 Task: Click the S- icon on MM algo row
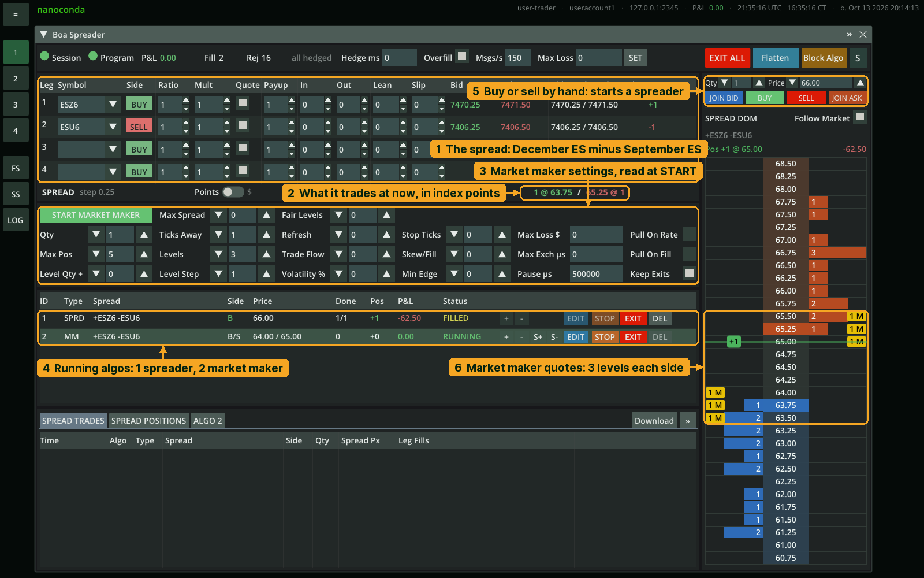coord(554,337)
